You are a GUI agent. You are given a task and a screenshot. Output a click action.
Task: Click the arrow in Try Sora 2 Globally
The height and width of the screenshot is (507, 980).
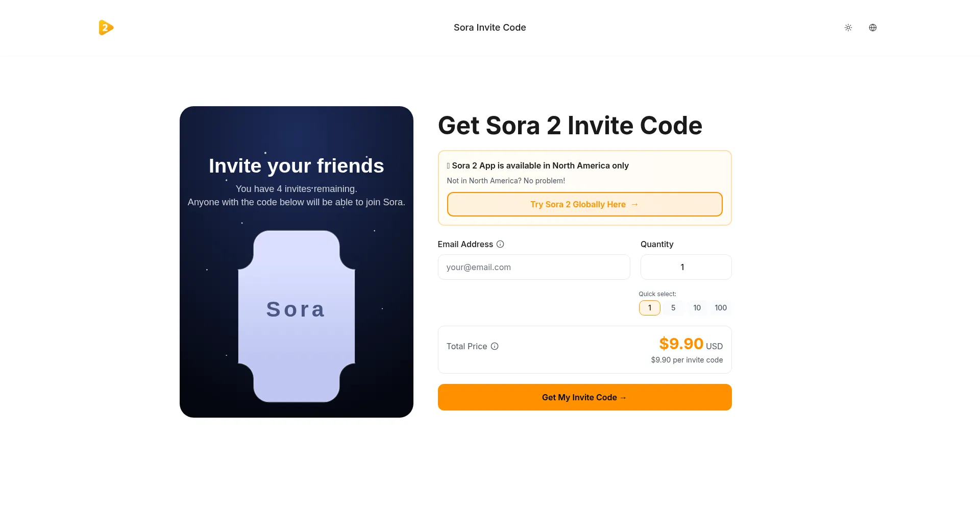[x=635, y=204]
